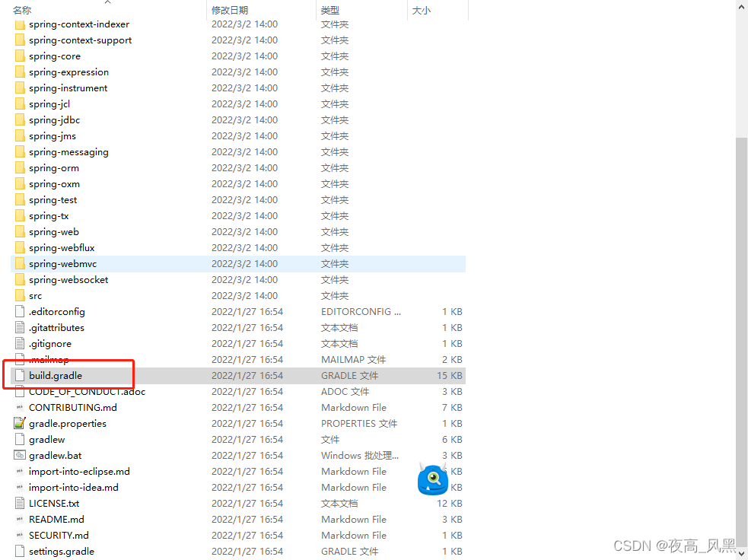Select the spring-websocket folder name

[x=68, y=280]
